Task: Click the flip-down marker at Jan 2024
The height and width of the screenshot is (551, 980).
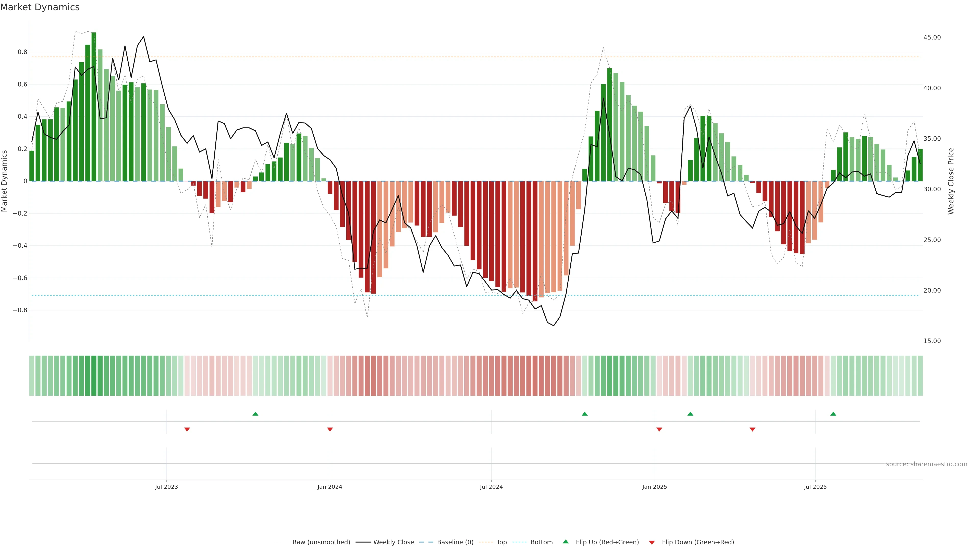Action: click(330, 429)
